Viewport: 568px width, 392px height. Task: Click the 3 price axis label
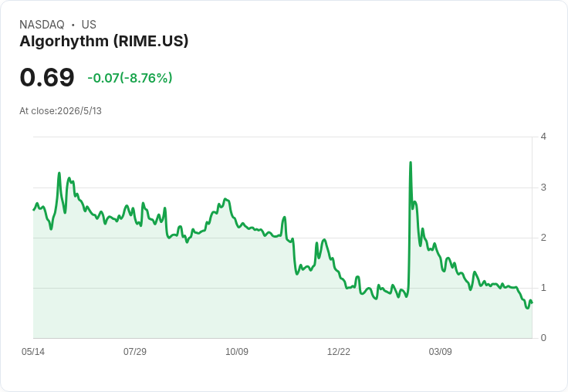[543, 188]
